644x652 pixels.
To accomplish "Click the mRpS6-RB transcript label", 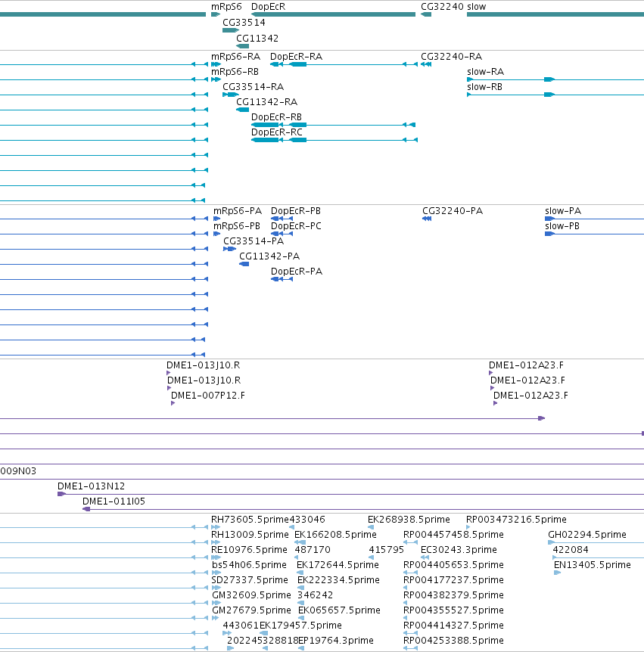I will coord(235,72).
